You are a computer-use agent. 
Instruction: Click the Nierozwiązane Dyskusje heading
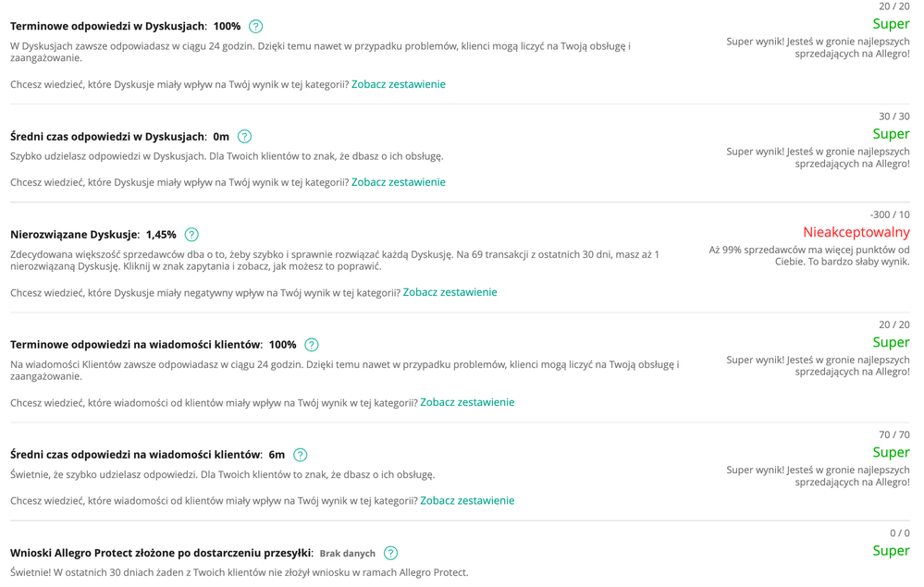74,235
